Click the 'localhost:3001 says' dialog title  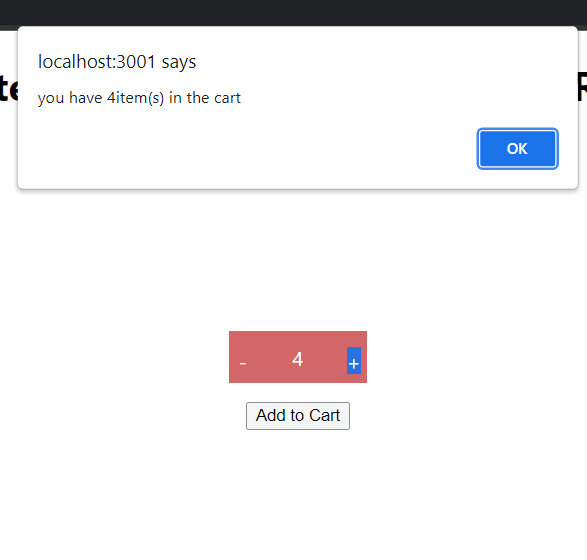coord(117,62)
